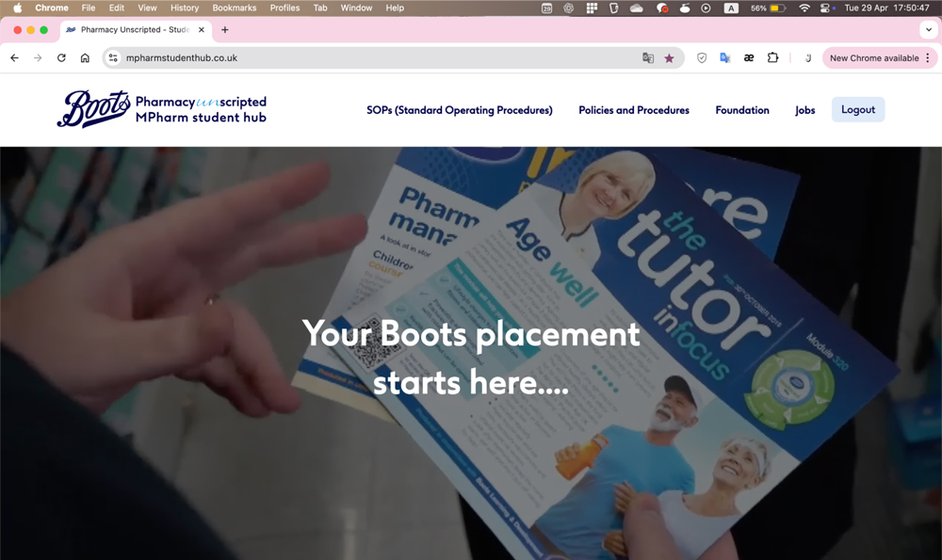Click the date and time display
Viewport: 942px width, 560px height.
click(886, 8)
